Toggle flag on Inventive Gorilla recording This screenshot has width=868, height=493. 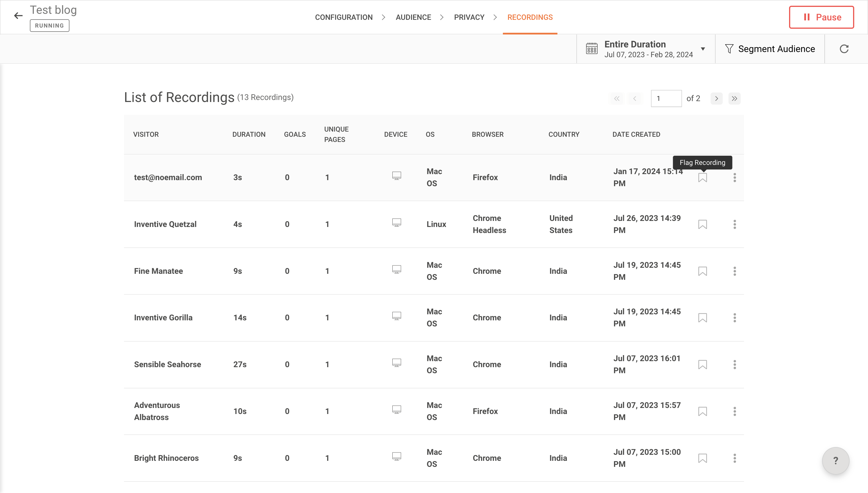pyautogui.click(x=703, y=318)
